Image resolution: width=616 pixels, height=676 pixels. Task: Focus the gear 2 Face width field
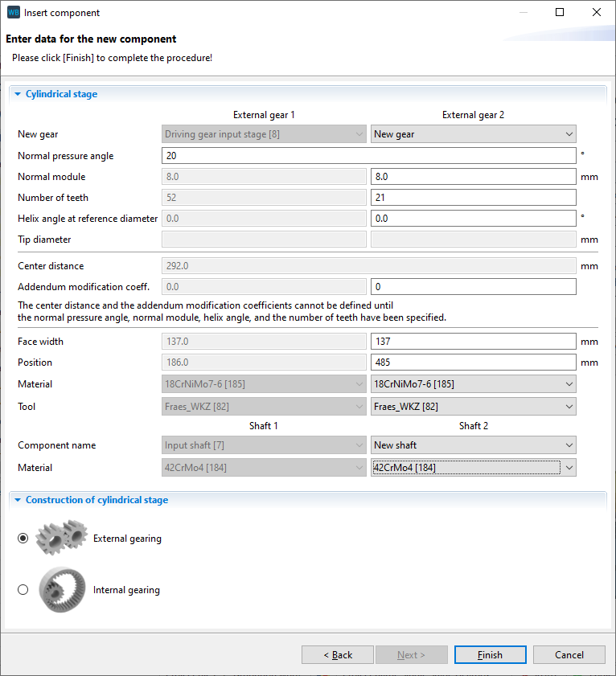473,342
